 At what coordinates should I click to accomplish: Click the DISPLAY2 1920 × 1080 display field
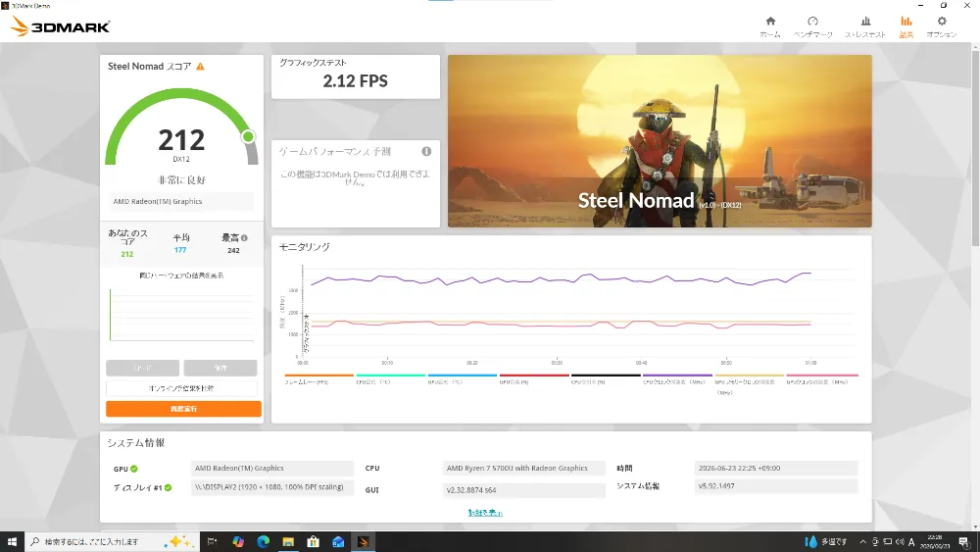click(271, 487)
